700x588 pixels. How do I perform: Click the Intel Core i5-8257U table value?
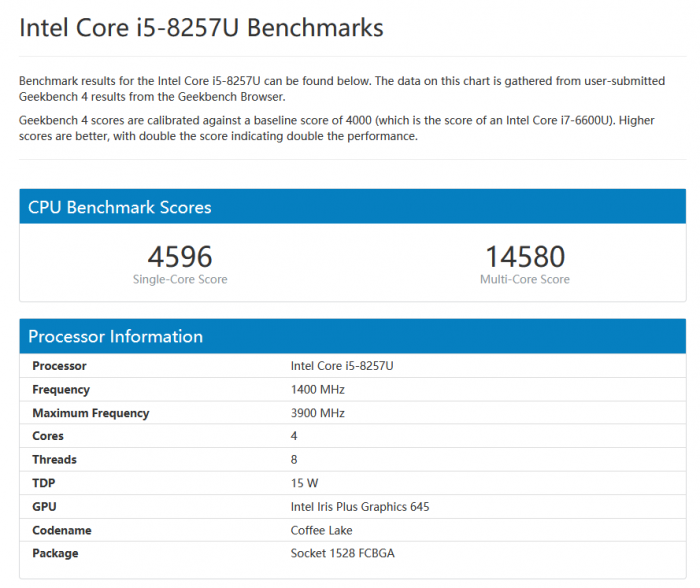[342, 366]
